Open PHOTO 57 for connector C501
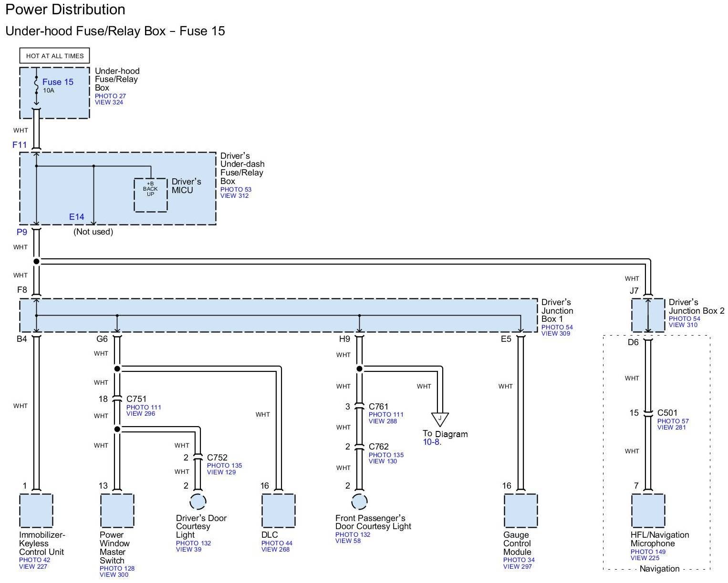The image size is (728, 583). [672, 421]
